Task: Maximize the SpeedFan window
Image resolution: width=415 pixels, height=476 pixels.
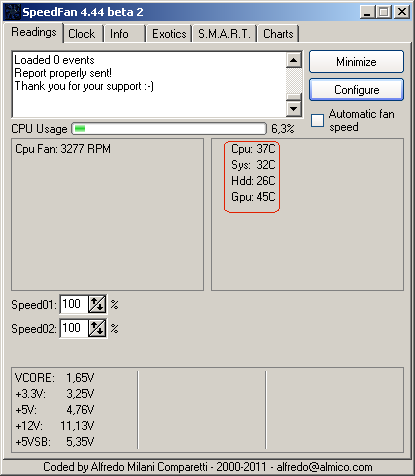Action: pos(383,12)
